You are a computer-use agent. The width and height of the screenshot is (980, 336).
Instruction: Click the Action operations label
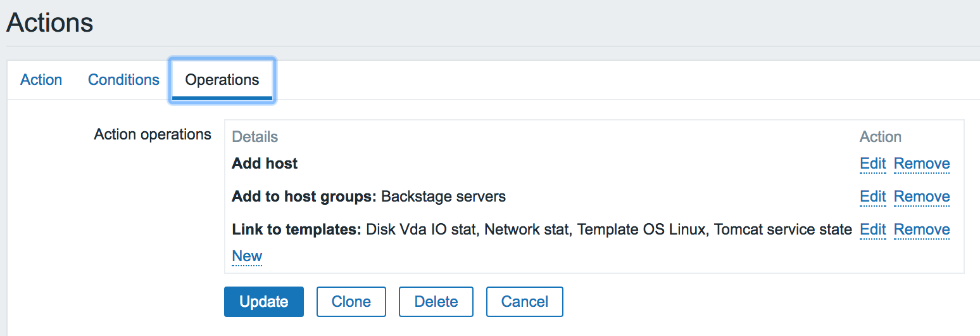pos(153,134)
